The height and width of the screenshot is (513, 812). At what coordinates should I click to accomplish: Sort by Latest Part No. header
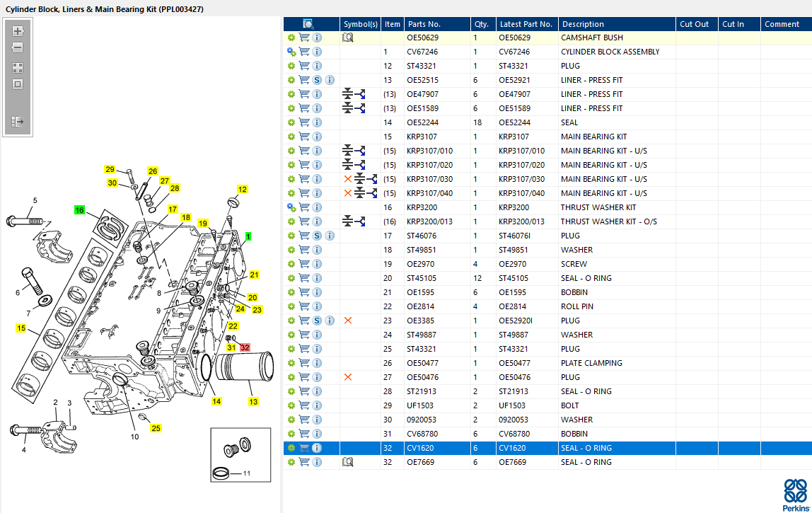(527, 24)
